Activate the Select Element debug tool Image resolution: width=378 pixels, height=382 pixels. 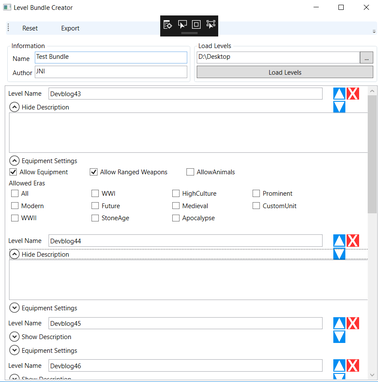coord(182,24)
